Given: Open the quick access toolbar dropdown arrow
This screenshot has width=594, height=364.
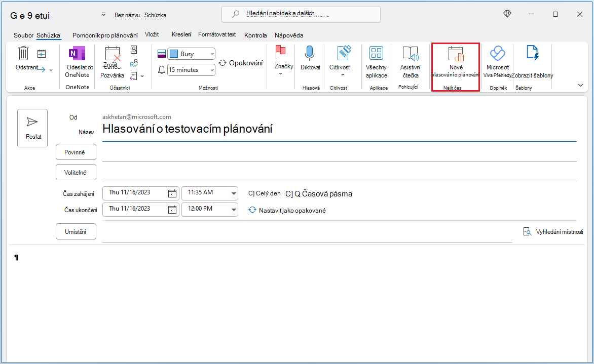Looking at the screenshot, I should (103, 14).
